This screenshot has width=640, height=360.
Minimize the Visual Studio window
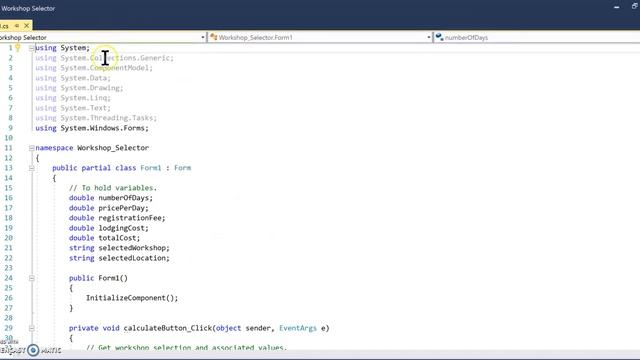[616, 7]
